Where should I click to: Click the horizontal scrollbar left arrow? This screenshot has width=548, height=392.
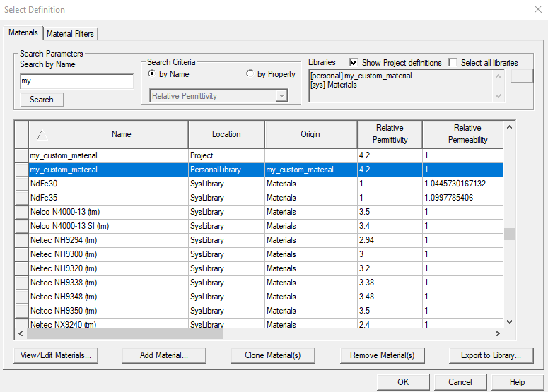pos(21,334)
